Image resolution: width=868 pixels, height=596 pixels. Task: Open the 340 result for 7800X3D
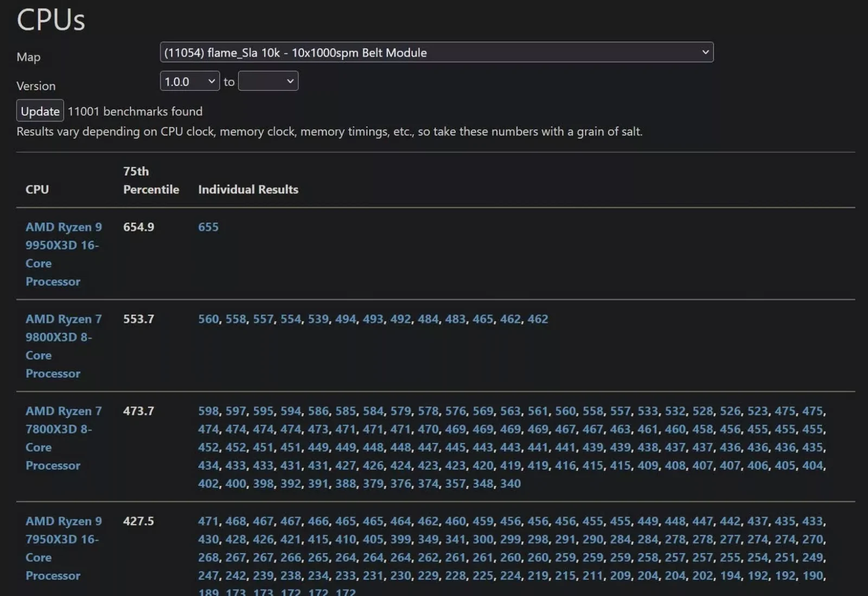(510, 484)
